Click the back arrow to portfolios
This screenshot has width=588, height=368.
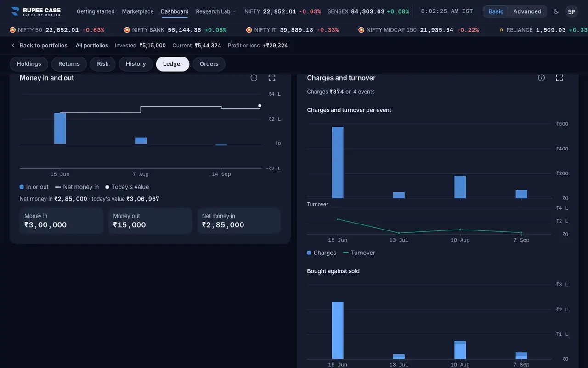(13, 46)
